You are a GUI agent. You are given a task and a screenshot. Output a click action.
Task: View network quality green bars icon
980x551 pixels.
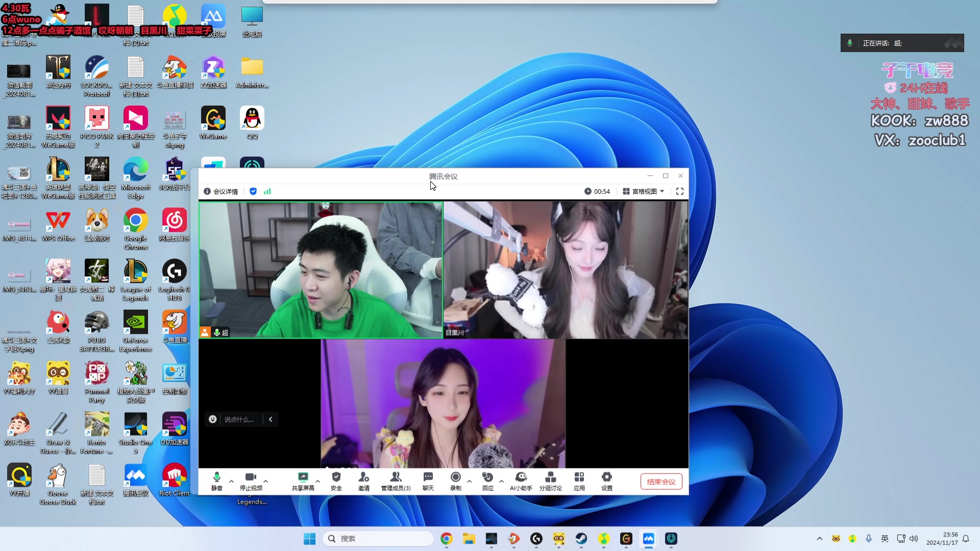[267, 191]
